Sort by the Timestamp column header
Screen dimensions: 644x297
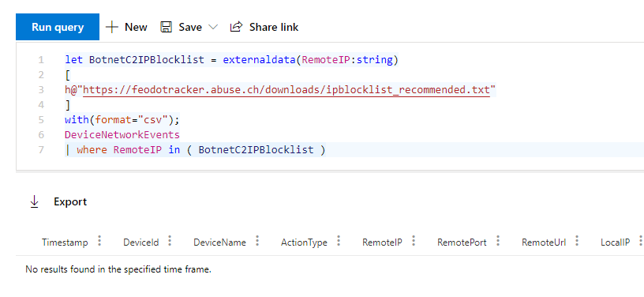[65, 242]
